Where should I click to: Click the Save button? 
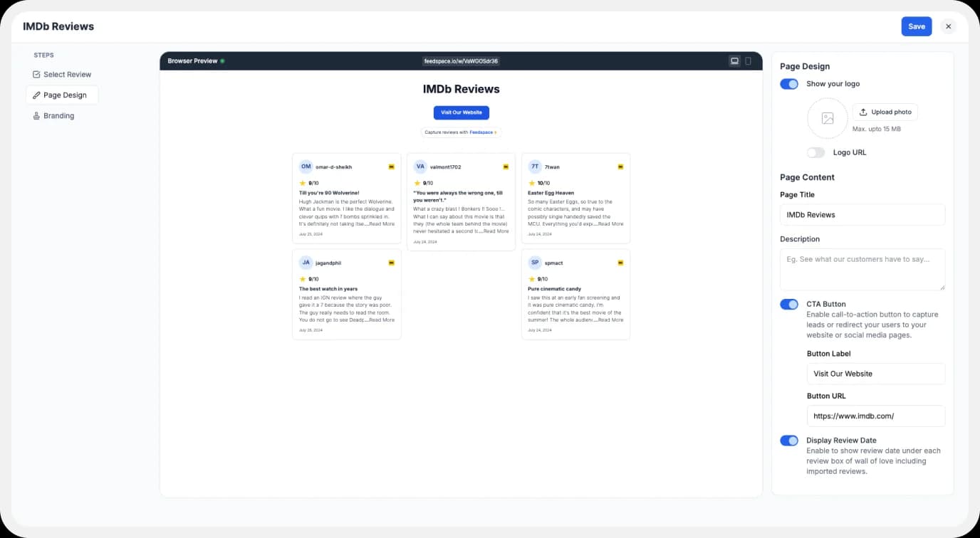916,26
